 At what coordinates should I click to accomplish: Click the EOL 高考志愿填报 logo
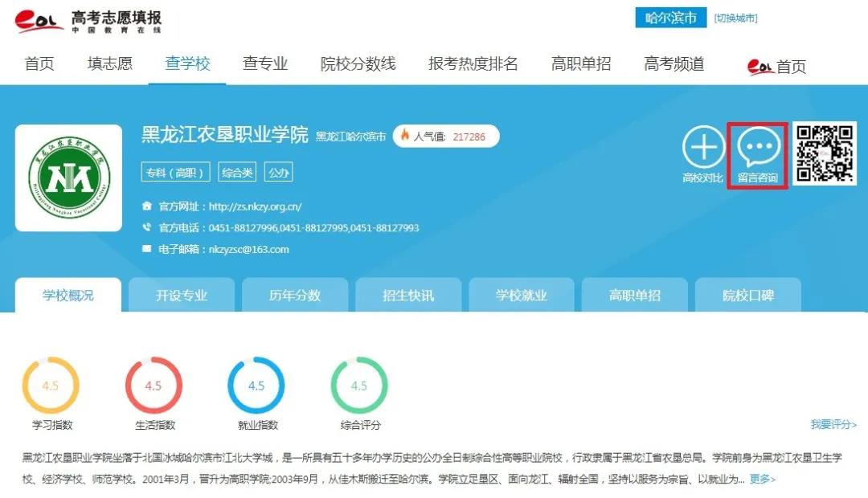88,22
